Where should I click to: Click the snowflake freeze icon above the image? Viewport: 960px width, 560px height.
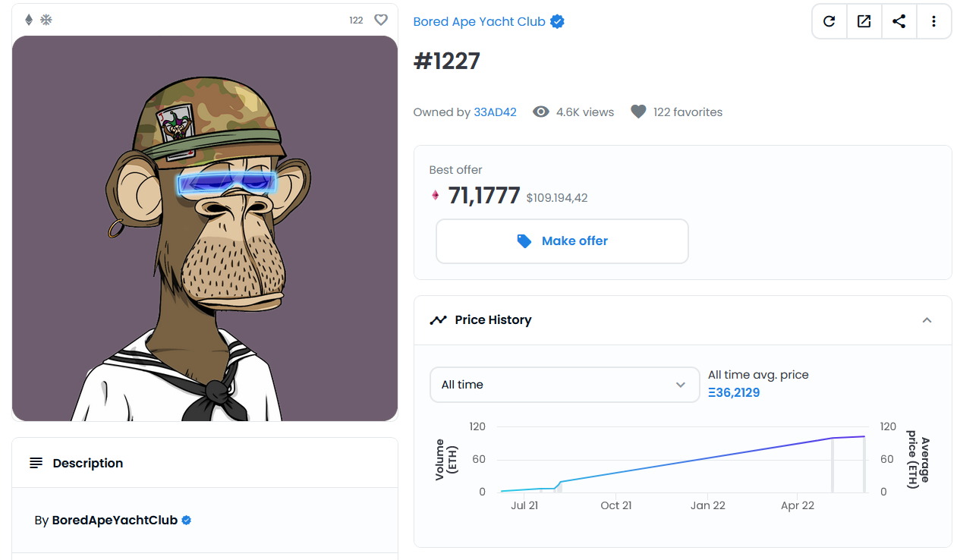click(x=46, y=20)
